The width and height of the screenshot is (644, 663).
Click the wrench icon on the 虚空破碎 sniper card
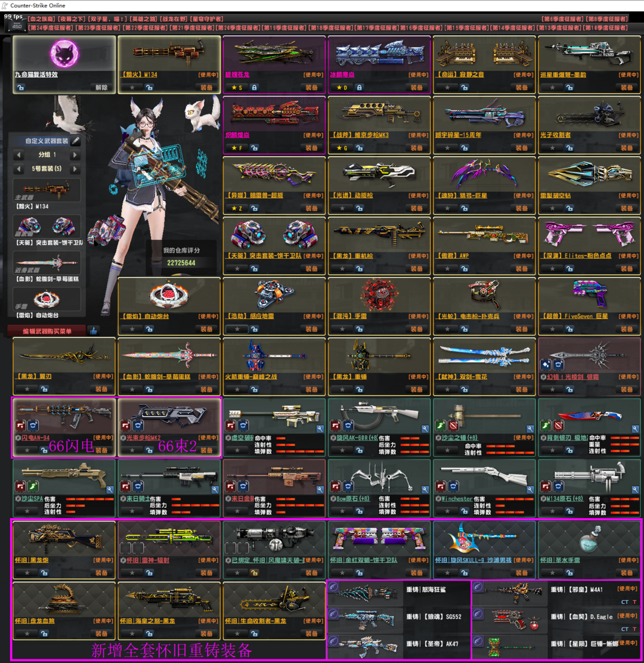[x=320, y=429]
